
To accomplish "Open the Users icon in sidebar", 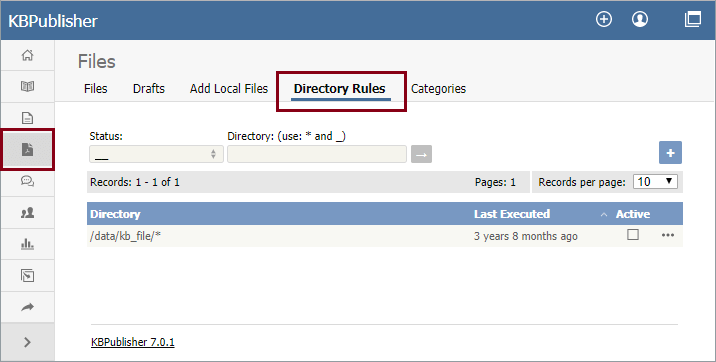I will click(27, 213).
